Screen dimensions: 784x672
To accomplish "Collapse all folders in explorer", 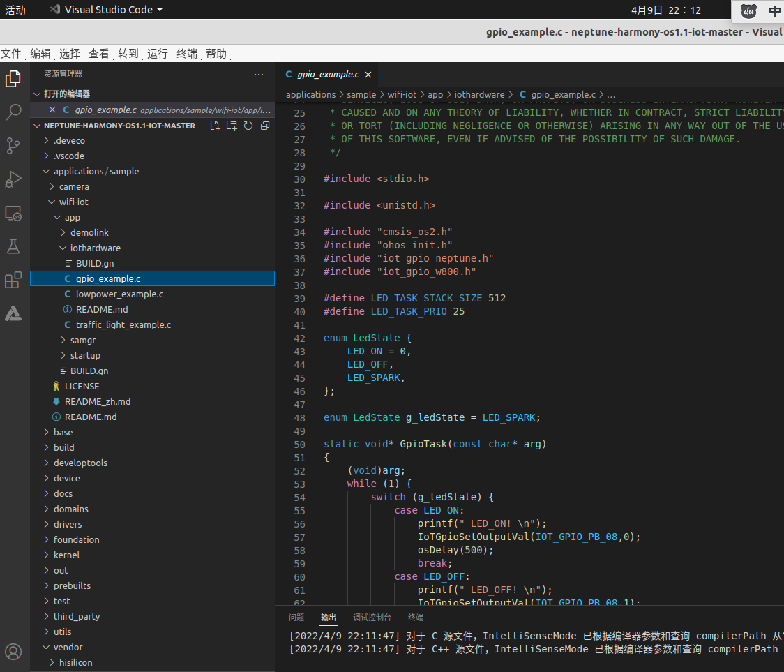I will click(265, 126).
